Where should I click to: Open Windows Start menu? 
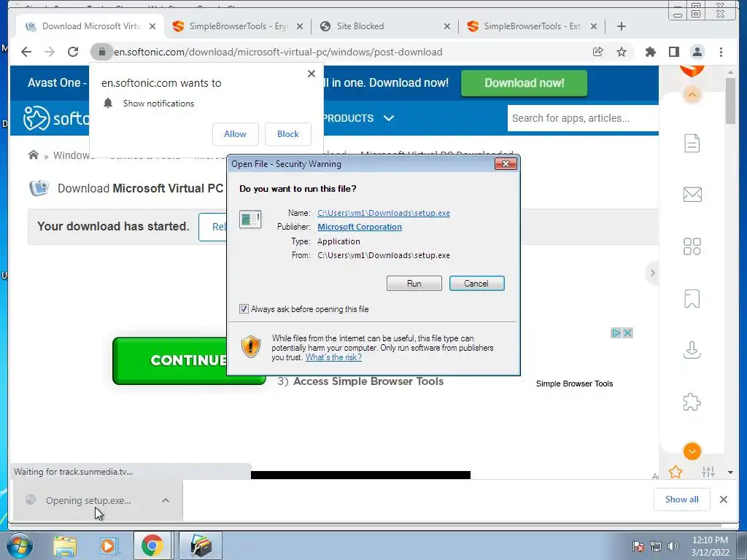pos(20,545)
